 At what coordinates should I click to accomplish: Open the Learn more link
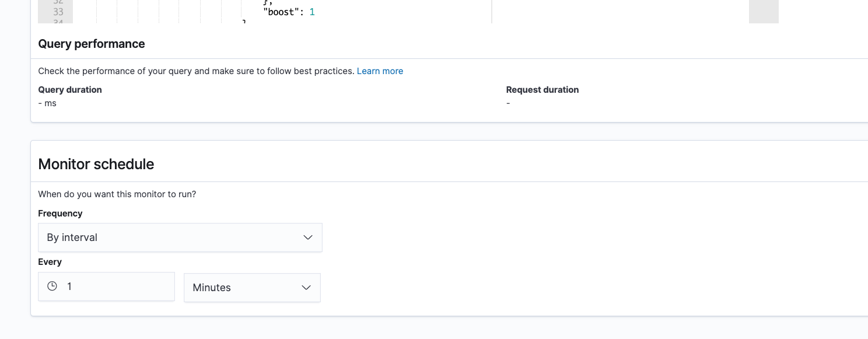(380, 71)
